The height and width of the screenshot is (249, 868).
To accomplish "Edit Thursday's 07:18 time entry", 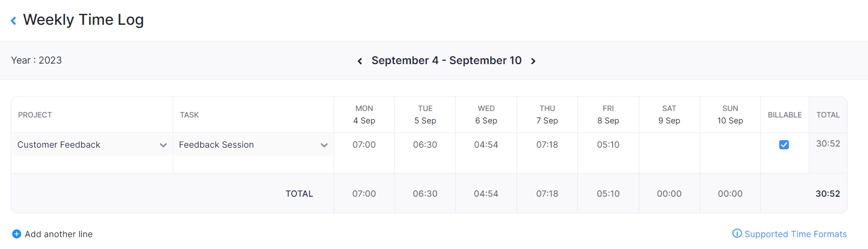I will (x=547, y=145).
